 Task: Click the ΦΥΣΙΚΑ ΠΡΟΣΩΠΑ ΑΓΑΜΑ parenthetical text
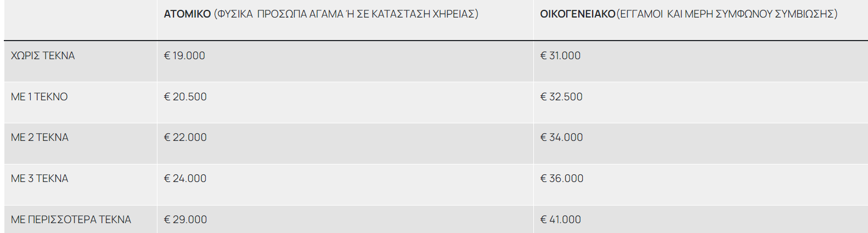346,14
